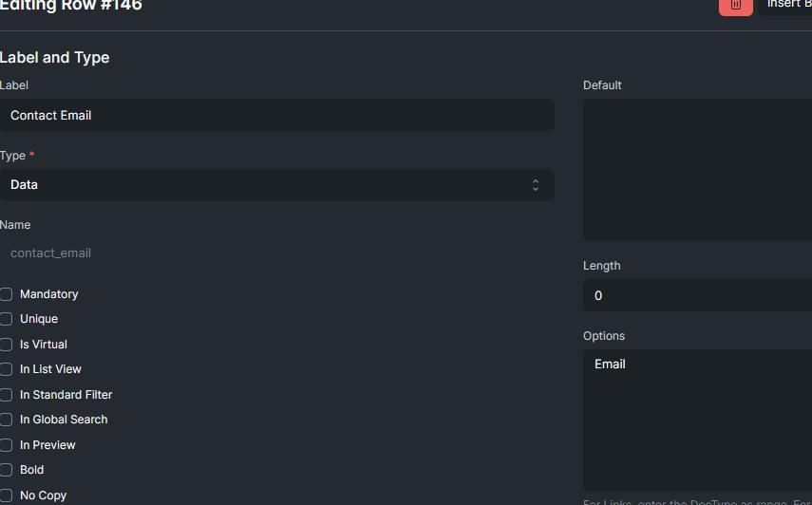The height and width of the screenshot is (505, 812).
Task: Click the Type select chevron arrows
Action: (x=536, y=185)
